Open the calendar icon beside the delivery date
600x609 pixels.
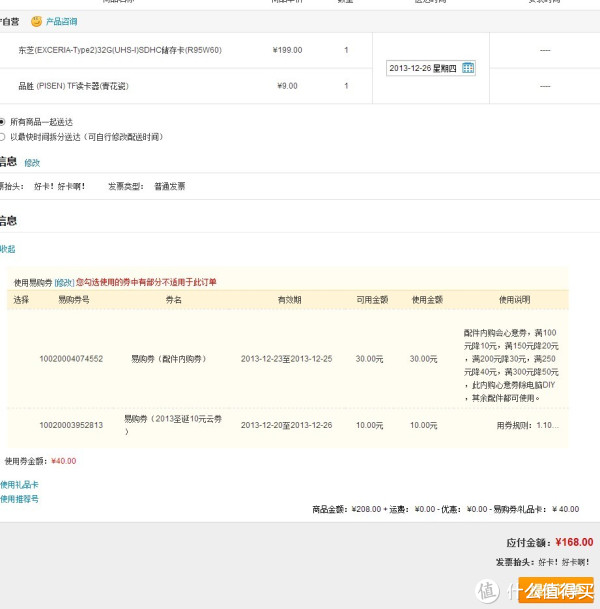pyautogui.click(x=468, y=68)
